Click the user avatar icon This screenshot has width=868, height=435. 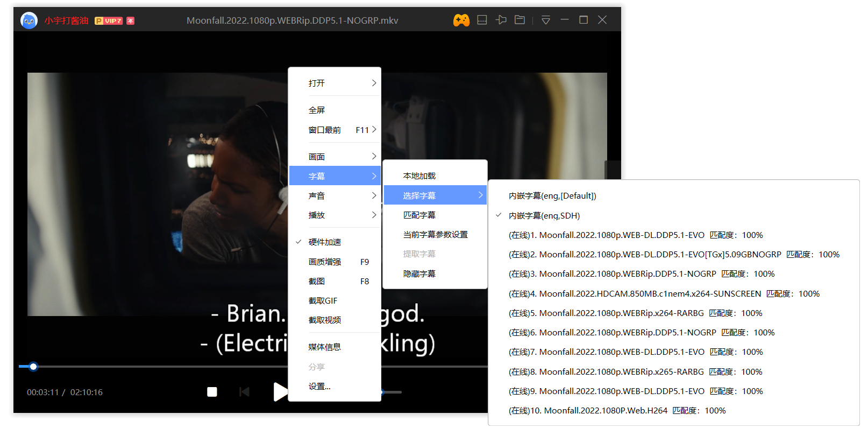point(29,20)
